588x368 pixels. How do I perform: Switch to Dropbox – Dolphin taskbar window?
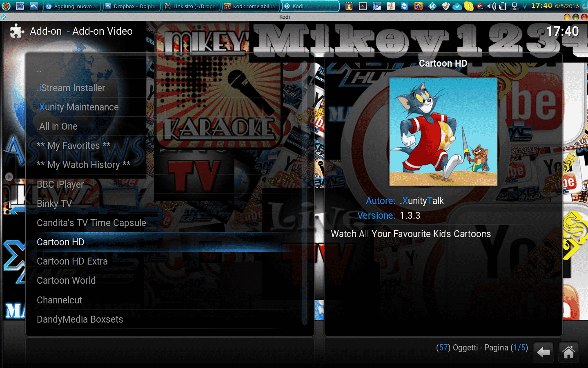pos(131,6)
